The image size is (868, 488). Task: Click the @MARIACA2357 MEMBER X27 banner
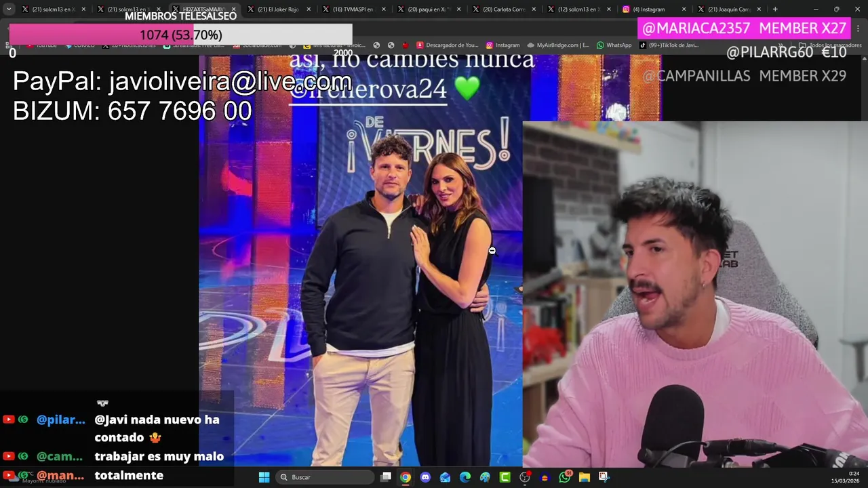coord(744,28)
